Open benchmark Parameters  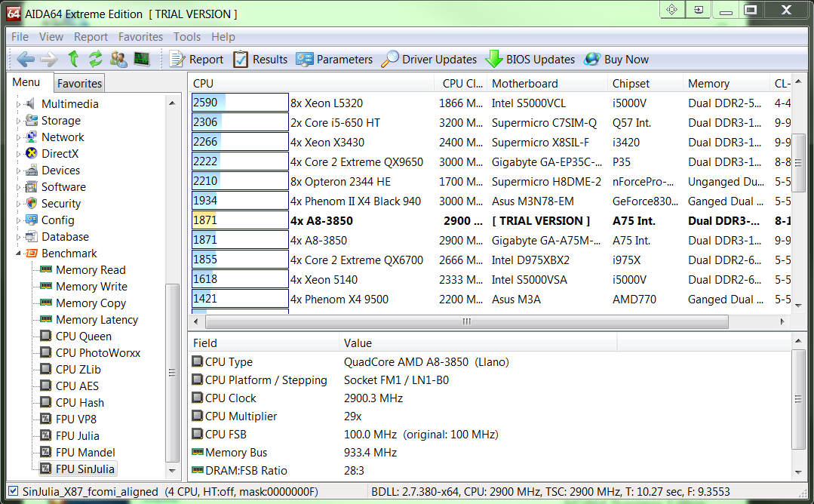334,59
